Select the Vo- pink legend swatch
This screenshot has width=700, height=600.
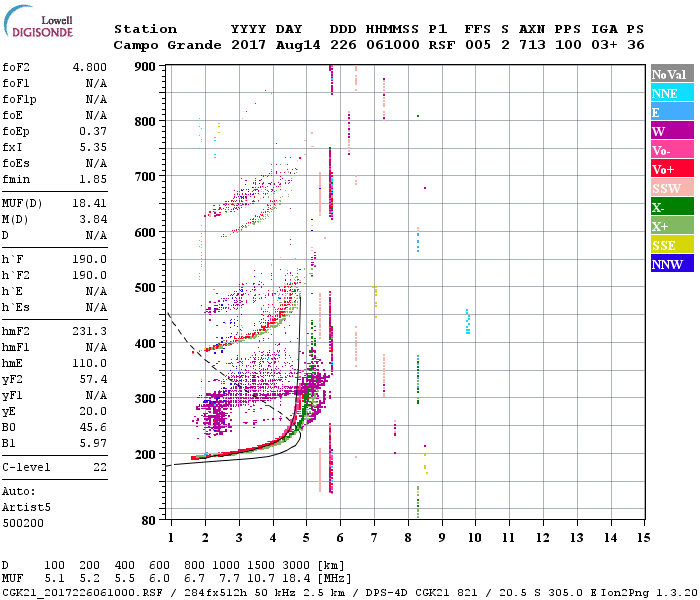coord(672,150)
